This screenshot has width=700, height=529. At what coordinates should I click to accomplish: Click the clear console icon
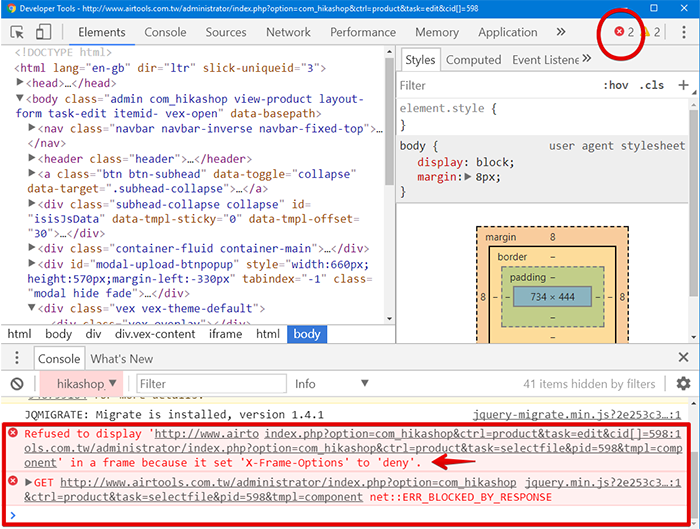tap(17, 384)
